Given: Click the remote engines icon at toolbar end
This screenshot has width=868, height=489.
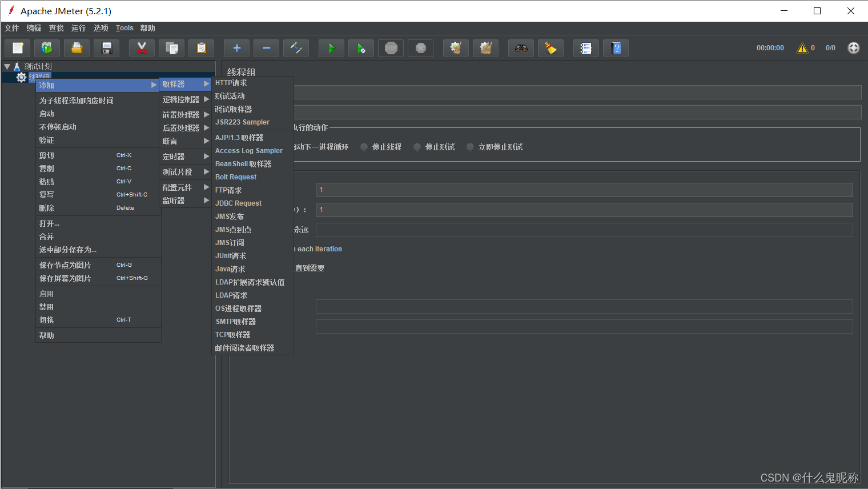Looking at the screenshot, I should pos(854,48).
